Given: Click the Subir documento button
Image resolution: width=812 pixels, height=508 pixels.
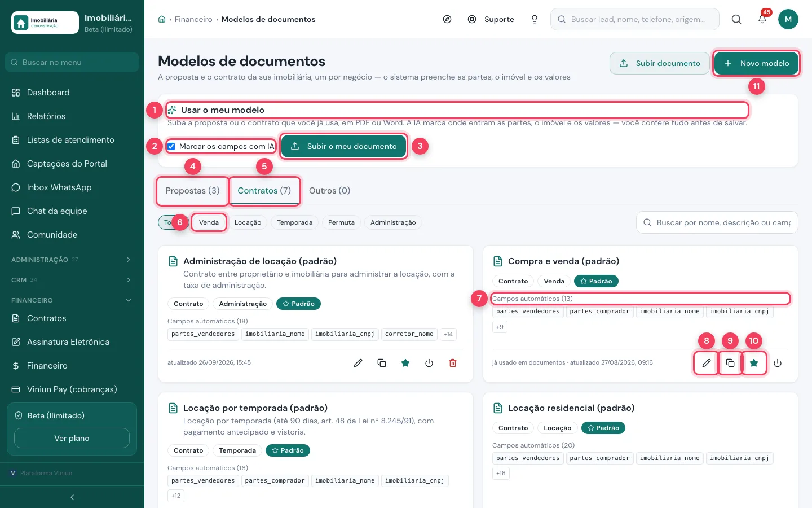Looking at the screenshot, I should [660, 63].
